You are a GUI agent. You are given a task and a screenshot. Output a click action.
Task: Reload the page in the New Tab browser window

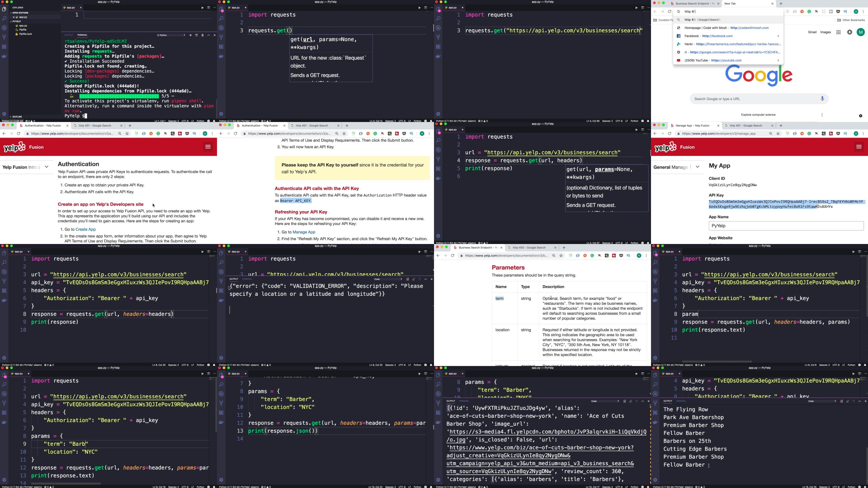click(x=669, y=12)
